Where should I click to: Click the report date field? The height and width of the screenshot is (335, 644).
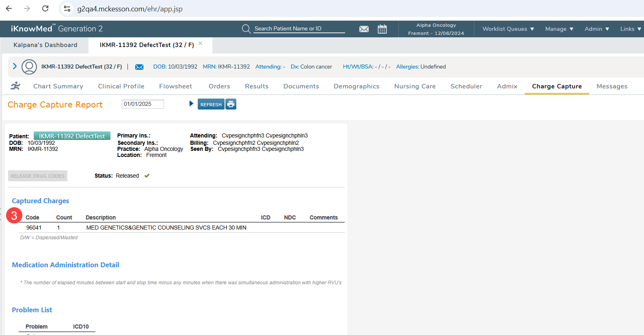coord(143,104)
